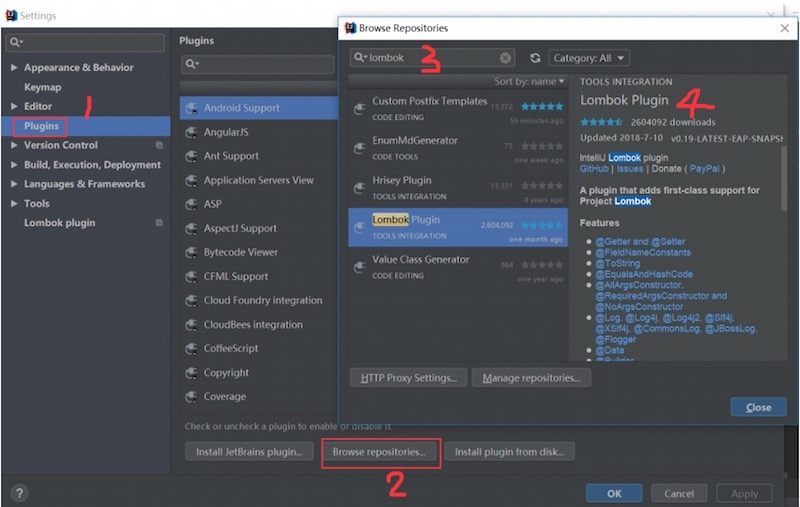
Task: Click the Browse repositories button
Action: [x=379, y=452]
